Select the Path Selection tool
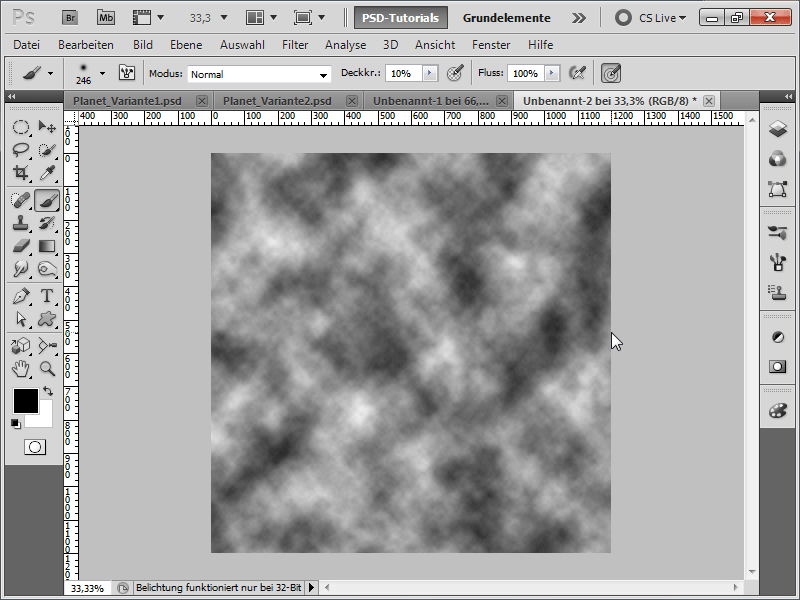 tap(20, 319)
